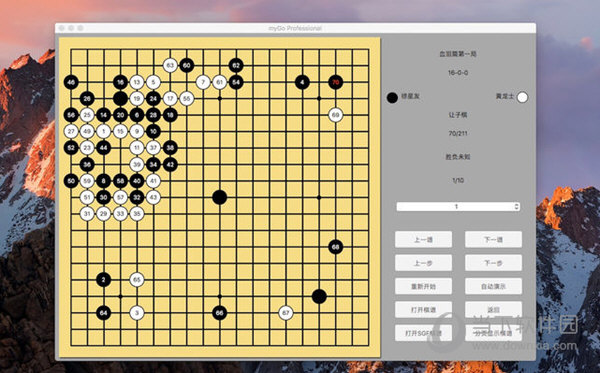This screenshot has width=600, height=373.
Task: Click the score text 16-0-0
Action: [x=458, y=73]
